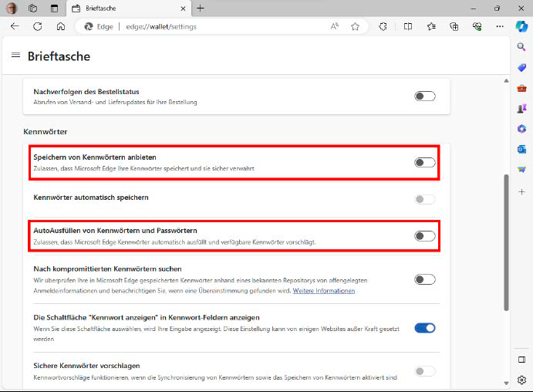Open Collections icon in toolbar

click(454, 26)
